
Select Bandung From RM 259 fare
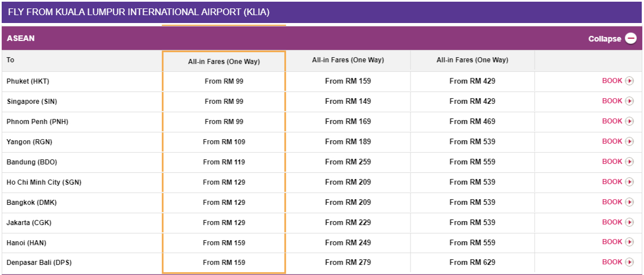[348, 162]
